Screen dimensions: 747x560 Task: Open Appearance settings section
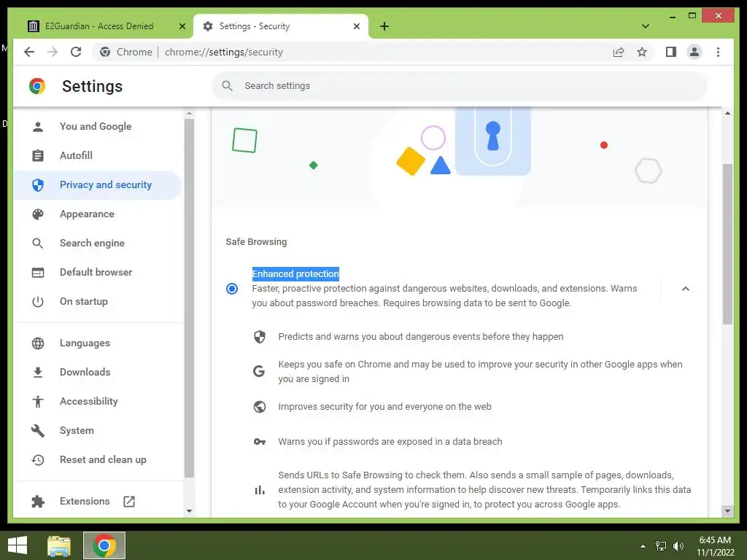pos(97,214)
